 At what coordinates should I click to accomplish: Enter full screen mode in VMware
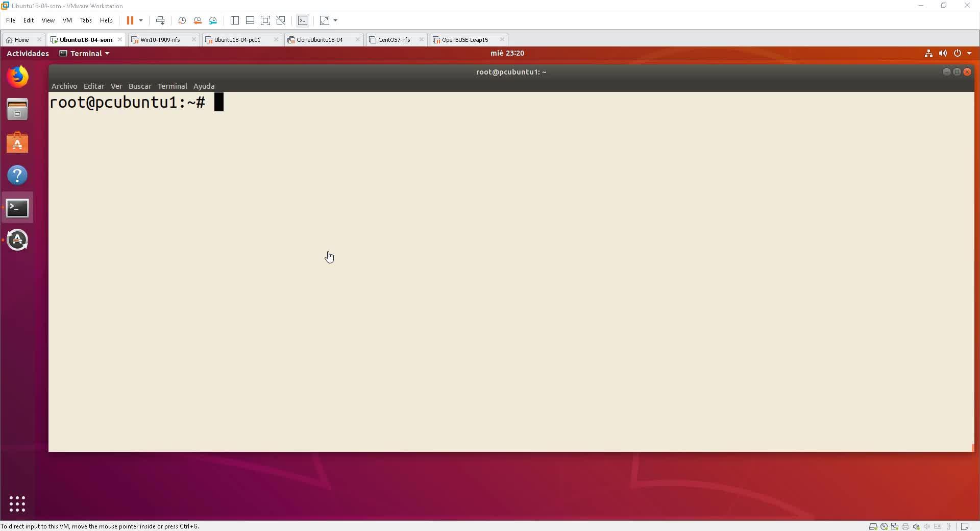point(265,20)
